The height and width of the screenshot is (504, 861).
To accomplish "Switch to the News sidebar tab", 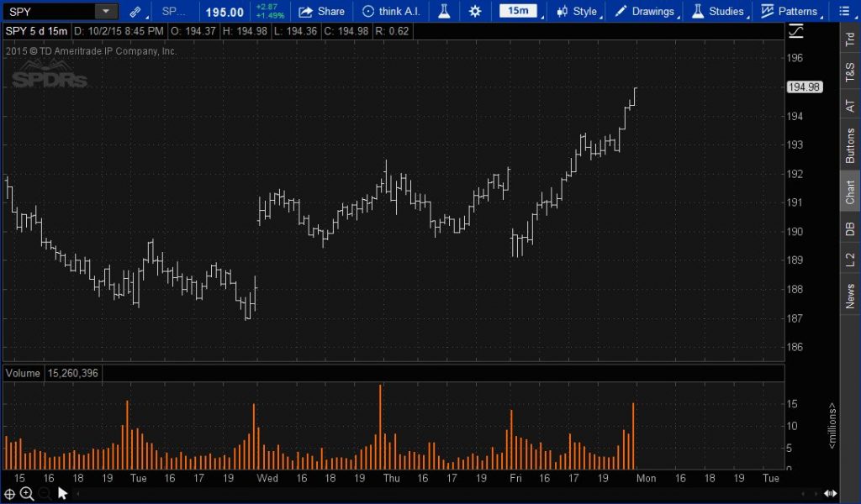I will click(x=850, y=297).
